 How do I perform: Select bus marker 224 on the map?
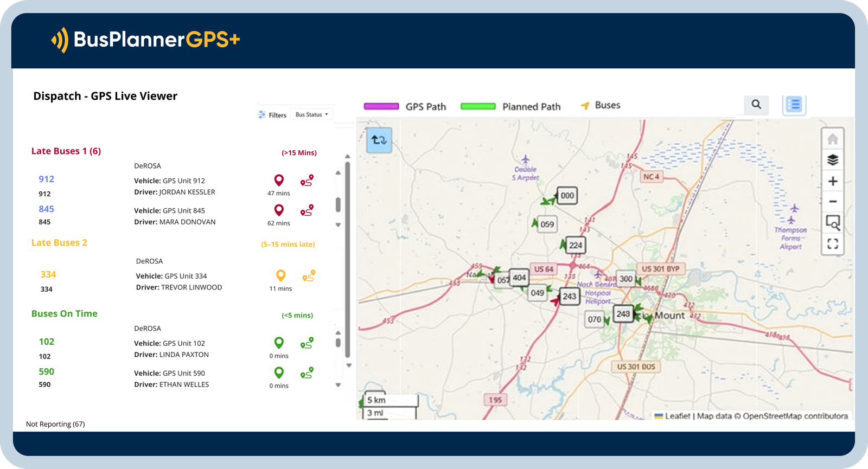pyautogui.click(x=575, y=245)
